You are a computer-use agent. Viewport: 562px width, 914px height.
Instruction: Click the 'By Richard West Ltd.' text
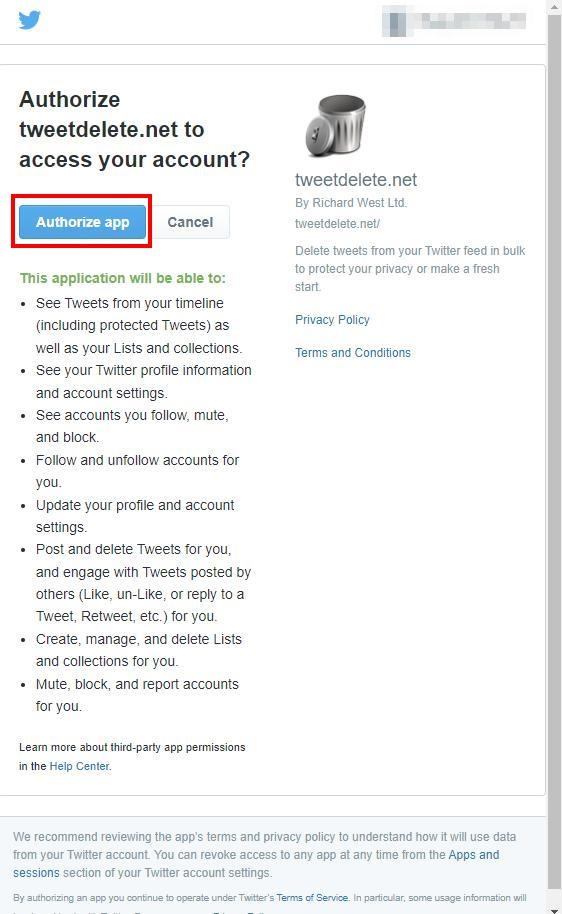pyautogui.click(x=351, y=203)
